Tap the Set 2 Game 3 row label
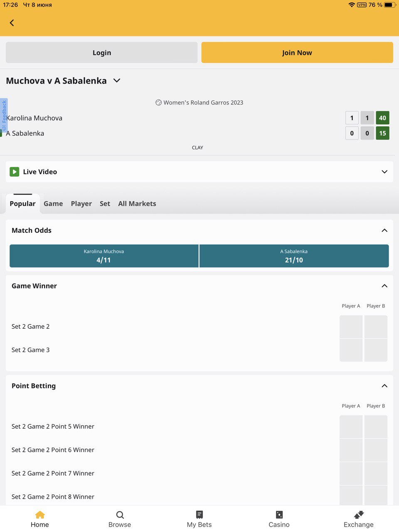This screenshot has width=399, height=532. [x=31, y=350]
